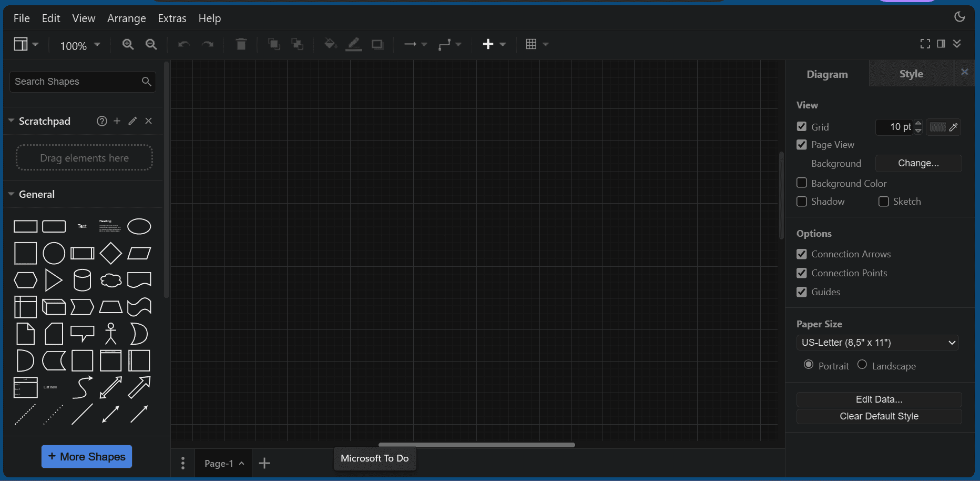Click the grid color swatch
Viewport: 980px width, 481px height.
pos(937,127)
